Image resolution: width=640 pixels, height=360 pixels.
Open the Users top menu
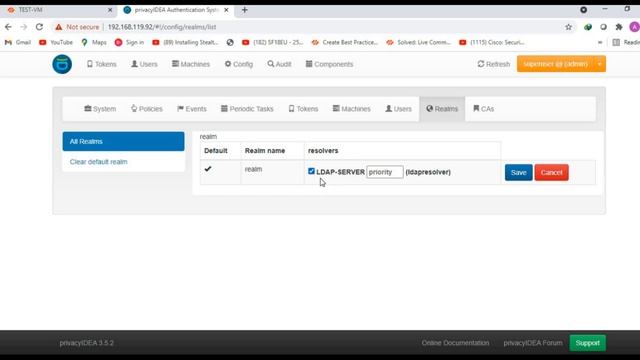tap(144, 64)
